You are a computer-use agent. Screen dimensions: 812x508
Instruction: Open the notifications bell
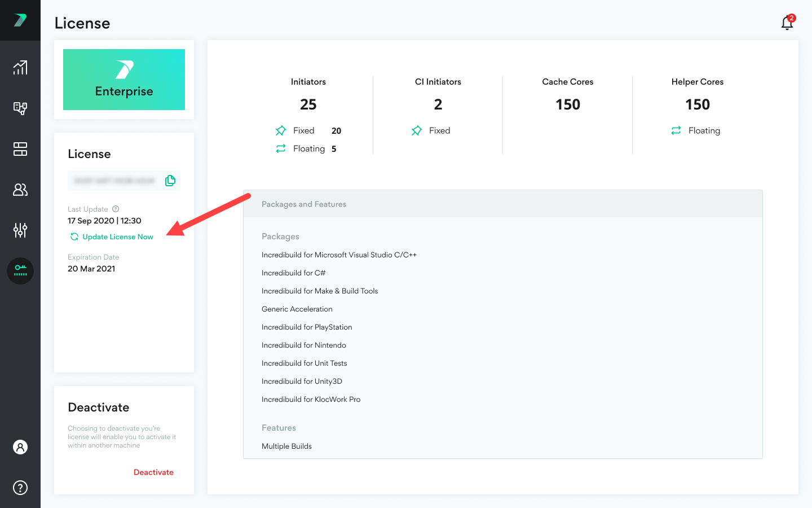787,23
